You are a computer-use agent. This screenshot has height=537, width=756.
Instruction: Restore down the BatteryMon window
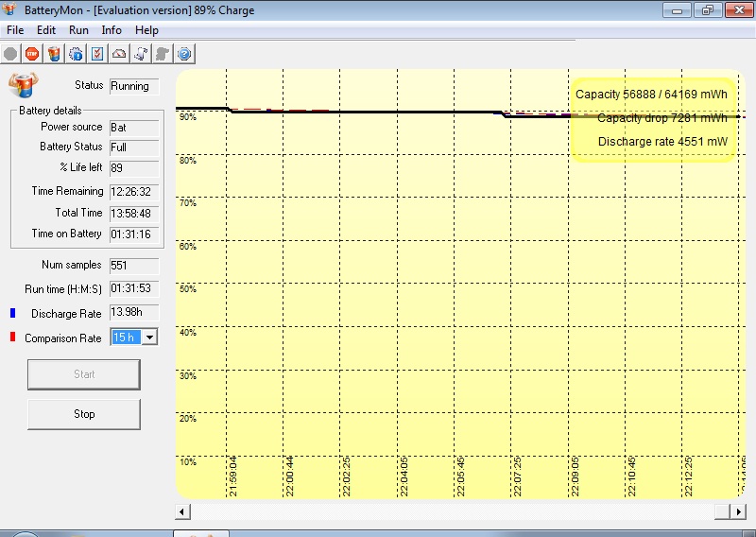pyautogui.click(x=707, y=10)
